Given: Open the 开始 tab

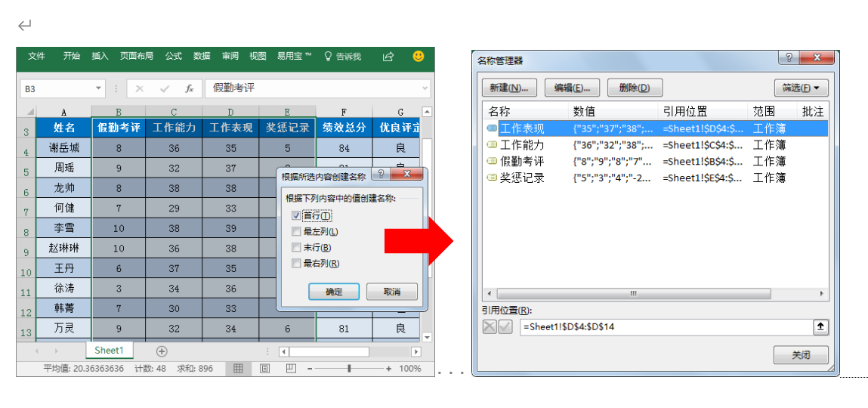Looking at the screenshot, I should (72, 56).
